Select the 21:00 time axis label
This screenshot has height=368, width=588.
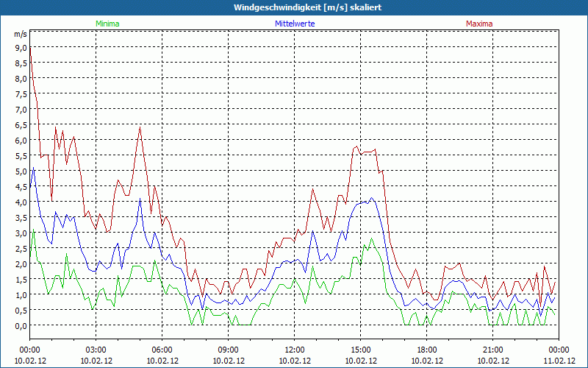click(493, 350)
